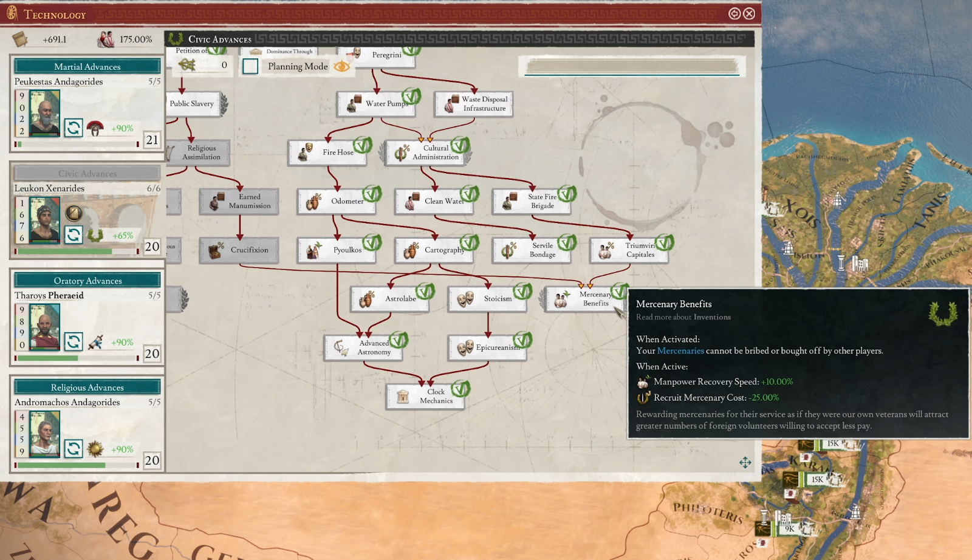Click the Civic research progress bar
The width and height of the screenshot is (972, 560).
click(x=77, y=251)
